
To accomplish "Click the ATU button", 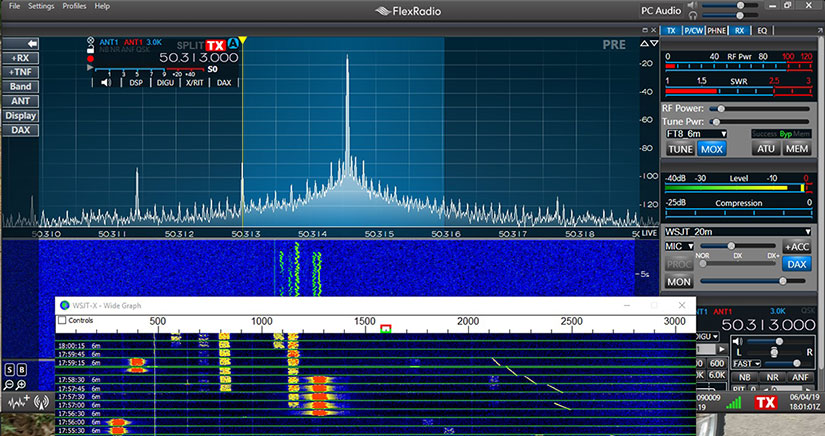I will coord(766,149).
